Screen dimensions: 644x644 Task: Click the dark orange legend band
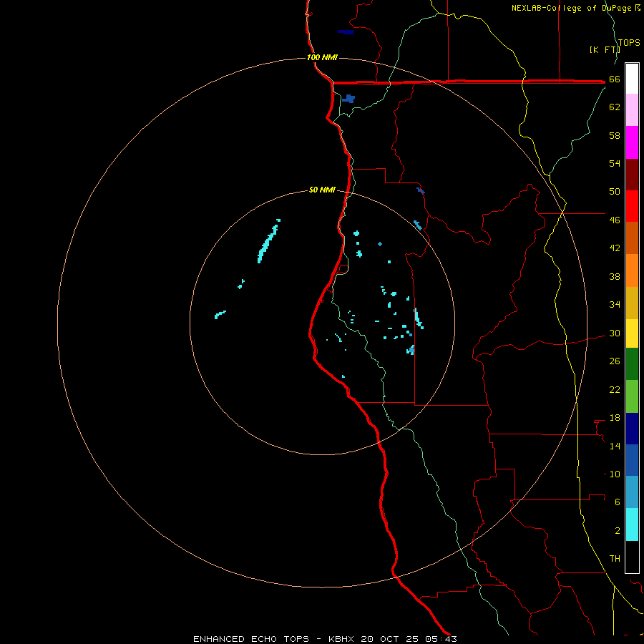(x=632, y=238)
